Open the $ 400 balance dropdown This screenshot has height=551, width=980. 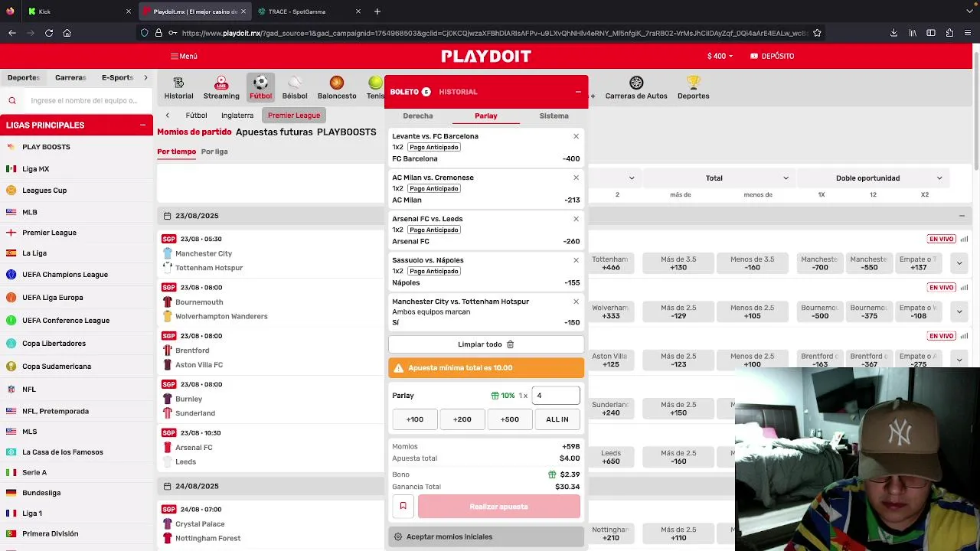tap(720, 56)
